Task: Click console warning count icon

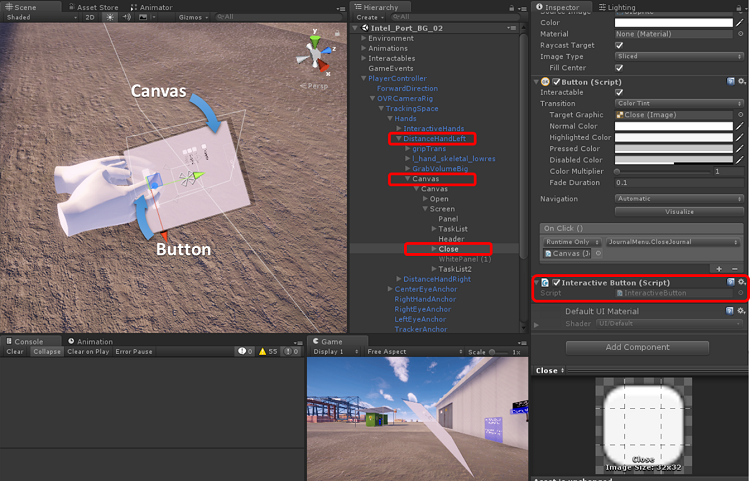Action: point(268,351)
